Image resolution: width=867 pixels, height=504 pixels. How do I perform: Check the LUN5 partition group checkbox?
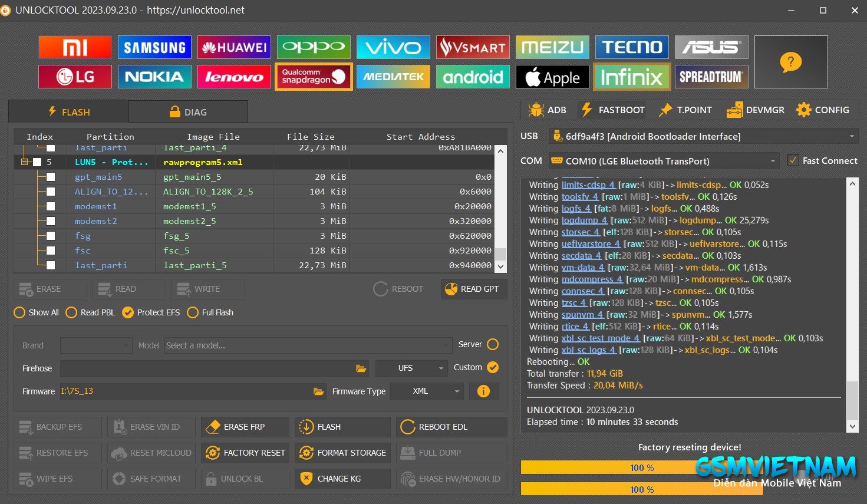coord(37,162)
